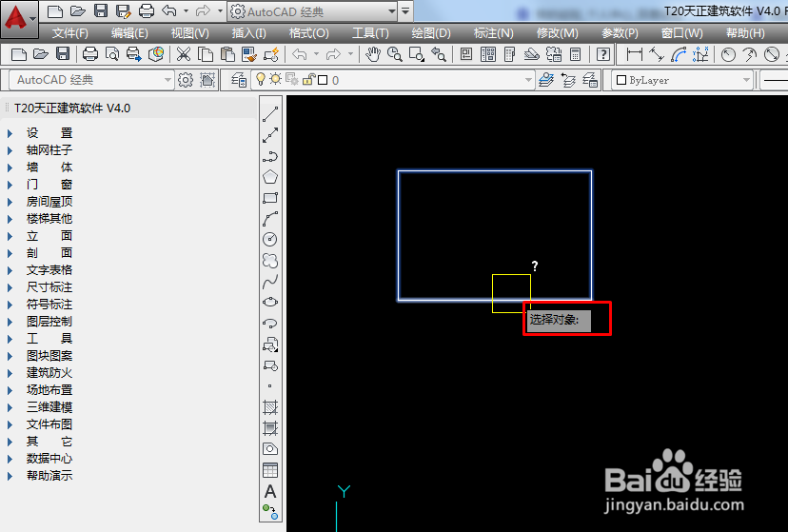Toggle layer 0 on/off light bulb

pyautogui.click(x=261, y=79)
